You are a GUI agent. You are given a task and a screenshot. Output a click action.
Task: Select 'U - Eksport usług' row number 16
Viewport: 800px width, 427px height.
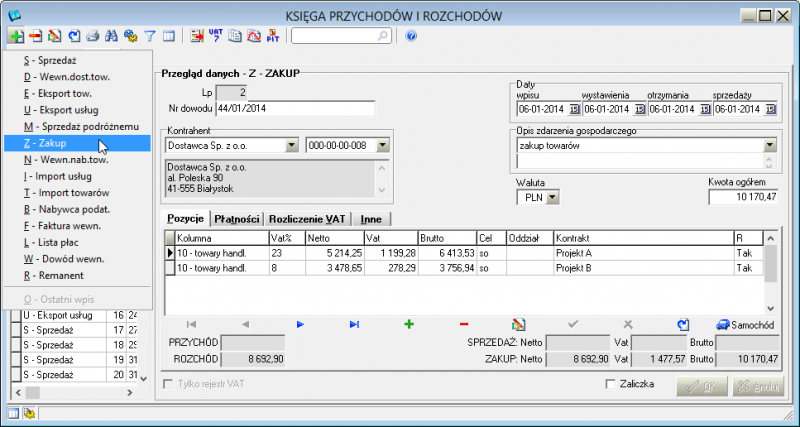click(x=74, y=315)
